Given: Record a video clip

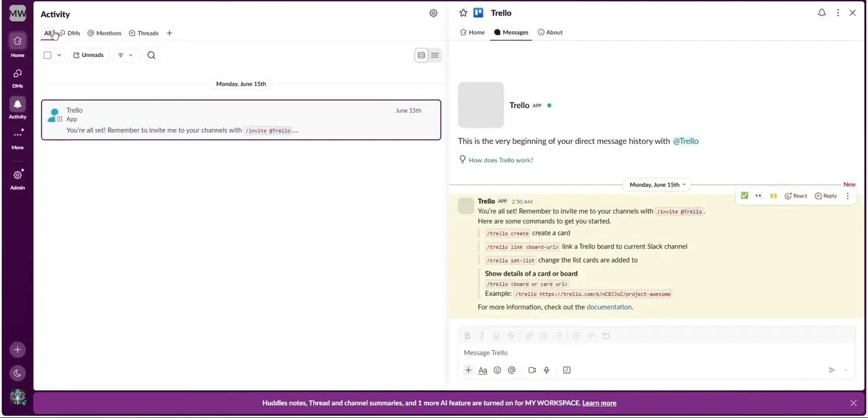Looking at the screenshot, I should click(x=532, y=370).
